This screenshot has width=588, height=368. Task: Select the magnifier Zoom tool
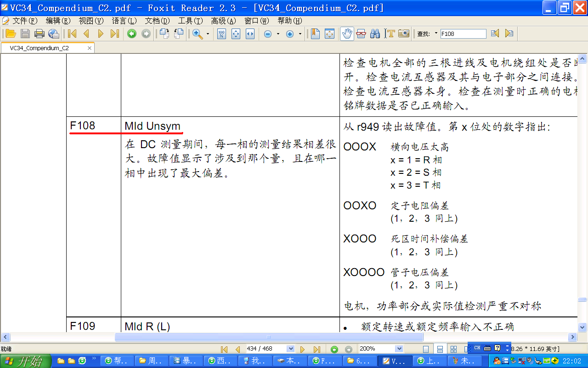coord(197,34)
